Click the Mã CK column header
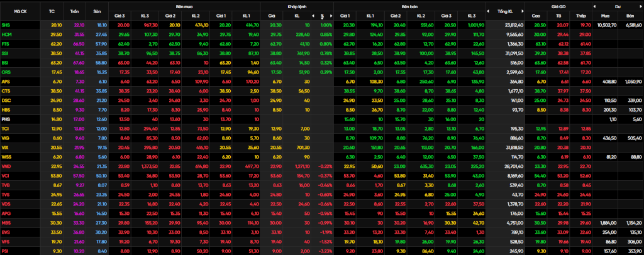This screenshot has height=255, width=644. click(20, 11)
